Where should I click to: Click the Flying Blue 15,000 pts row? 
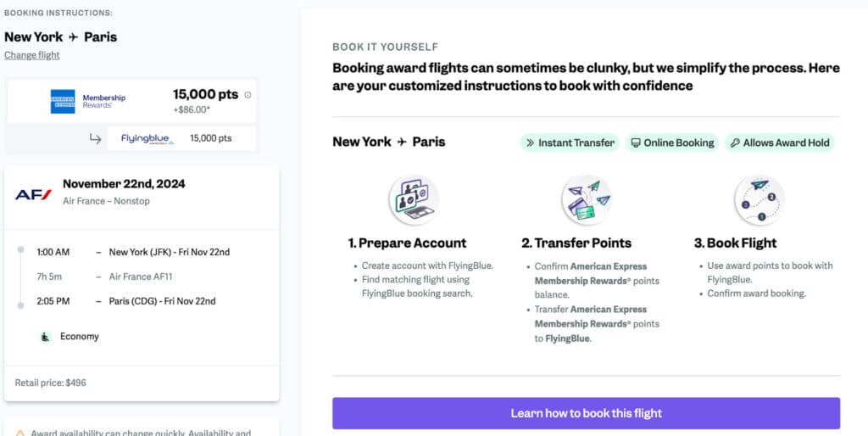pyautogui.click(x=181, y=138)
